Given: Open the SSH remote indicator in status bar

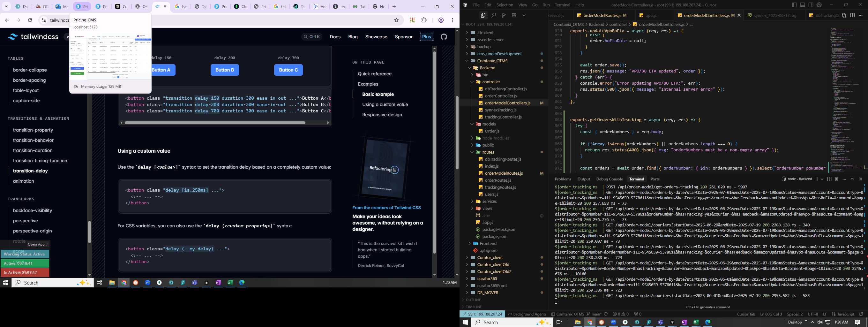Looking at the screenshot, I should [482, 314].
